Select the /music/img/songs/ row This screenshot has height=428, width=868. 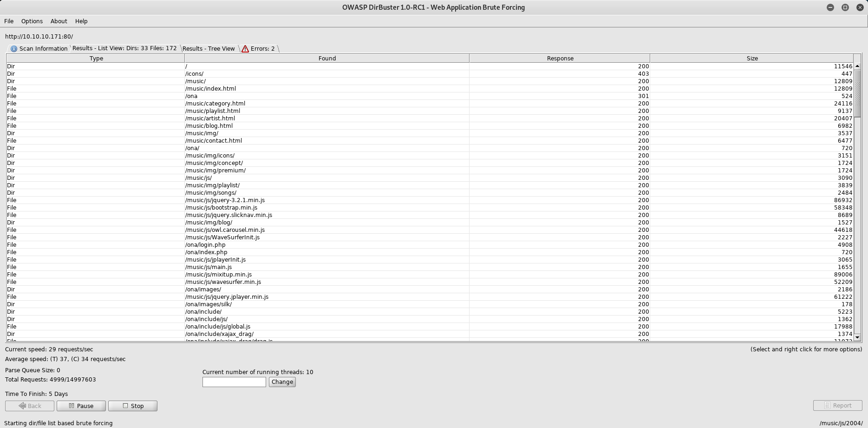coord(430,192)
